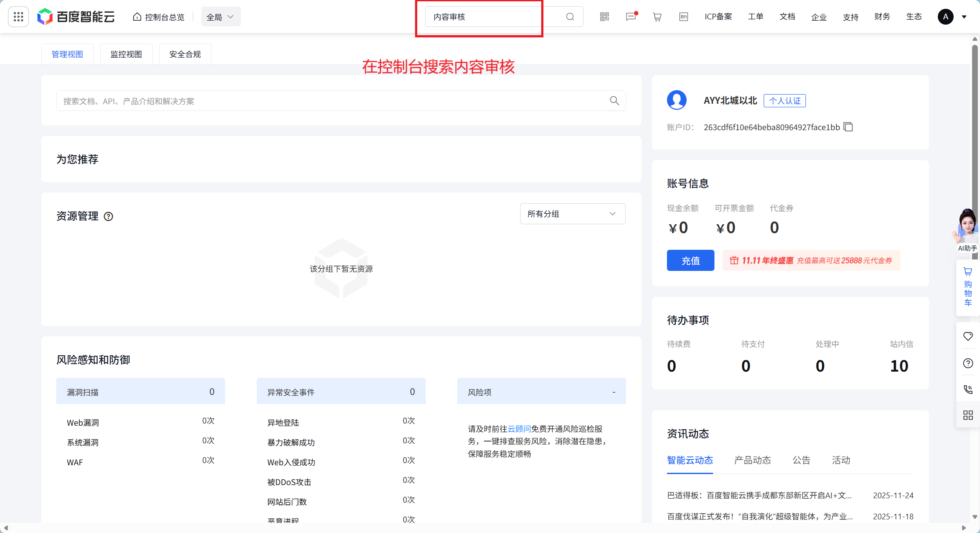Click the 异常安全事件 card header
980x533 pixels.
coord(341,391)
